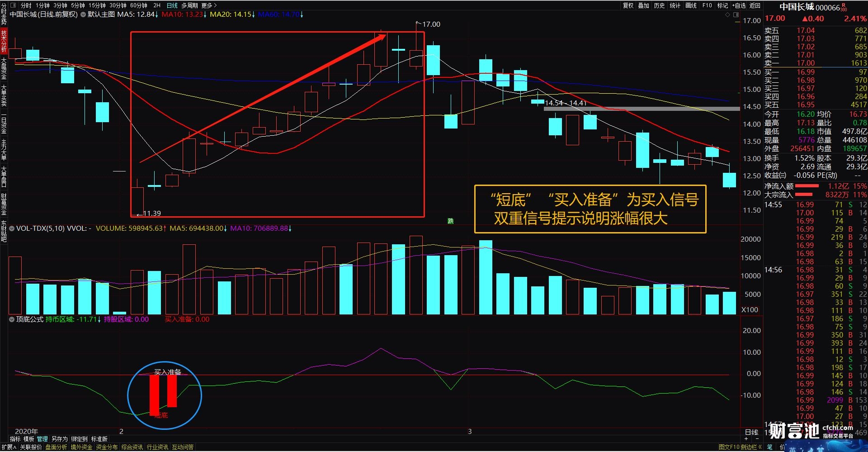Image resolution: width=868 pixels, height=452 pixels.
Task: Click the yellow MA20: 14.15 legend
Action: 232,14
